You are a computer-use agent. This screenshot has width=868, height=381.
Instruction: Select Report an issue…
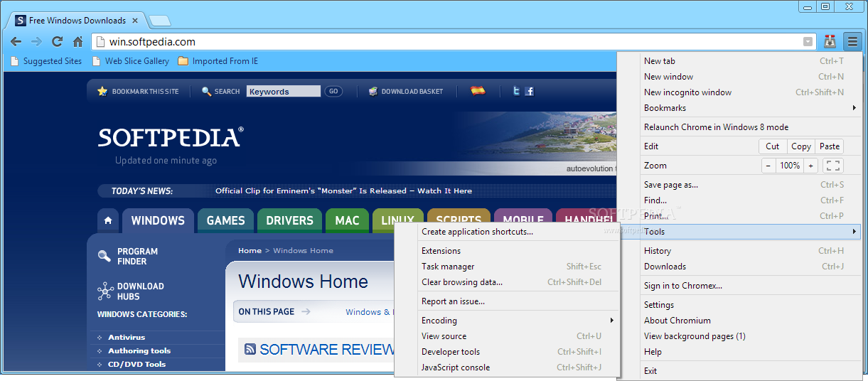(x=507, y=301)
